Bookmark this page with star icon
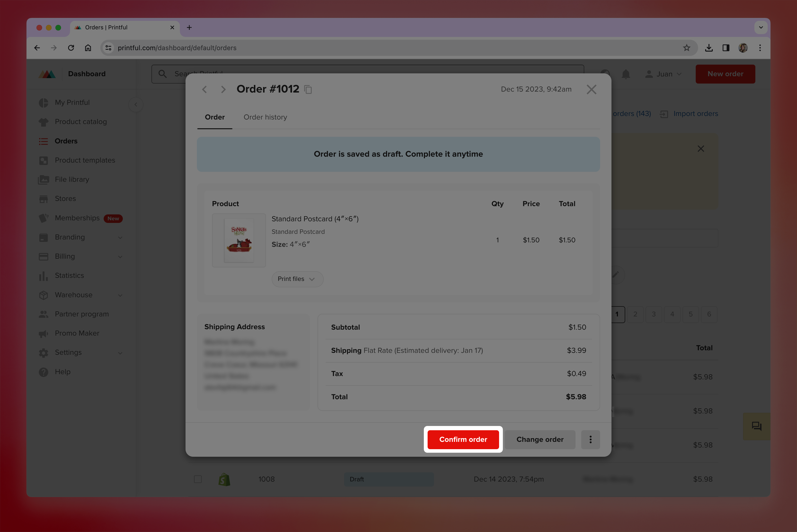 [x=686, y=48]
